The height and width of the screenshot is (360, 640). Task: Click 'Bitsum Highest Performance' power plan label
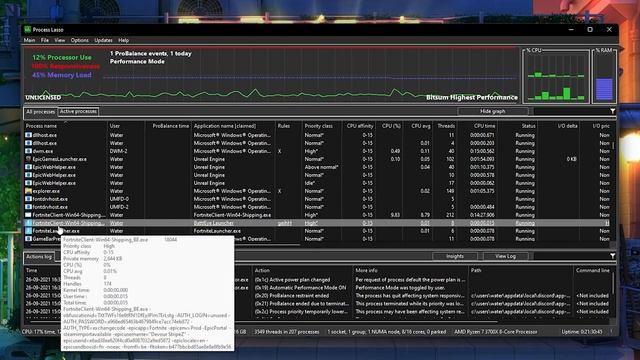pyautogui.click(x=472, y=98)
